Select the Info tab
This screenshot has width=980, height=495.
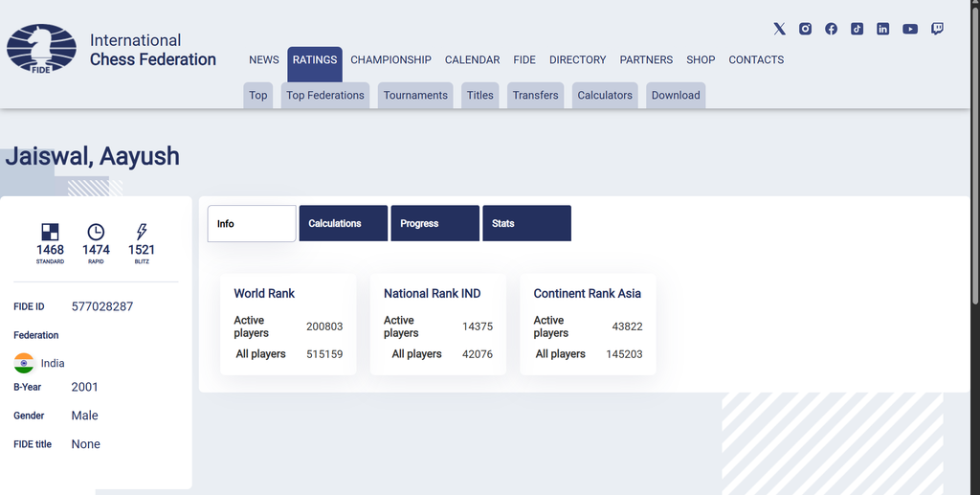[252, 223]
